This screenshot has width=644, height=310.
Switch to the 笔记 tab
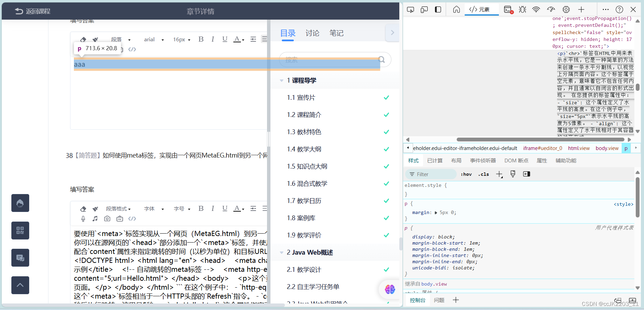pos(336,33)
